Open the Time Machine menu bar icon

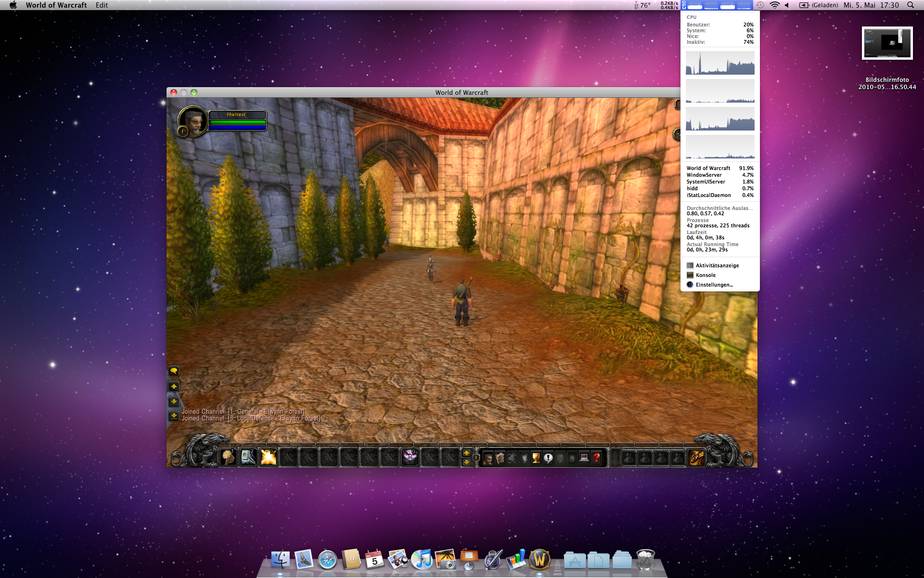pyautogui.click(x=760, y=5)
